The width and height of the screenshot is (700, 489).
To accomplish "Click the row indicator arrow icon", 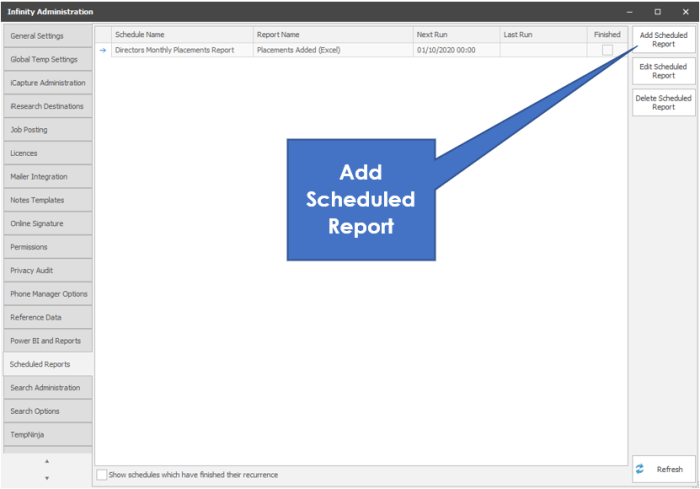I will pyautogui.click(x=102, y=50).
